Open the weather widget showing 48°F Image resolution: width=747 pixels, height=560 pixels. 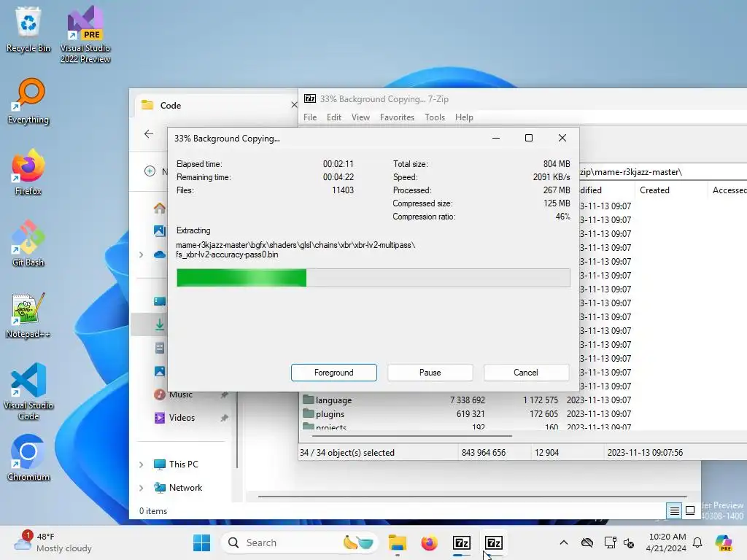point(53,542)
